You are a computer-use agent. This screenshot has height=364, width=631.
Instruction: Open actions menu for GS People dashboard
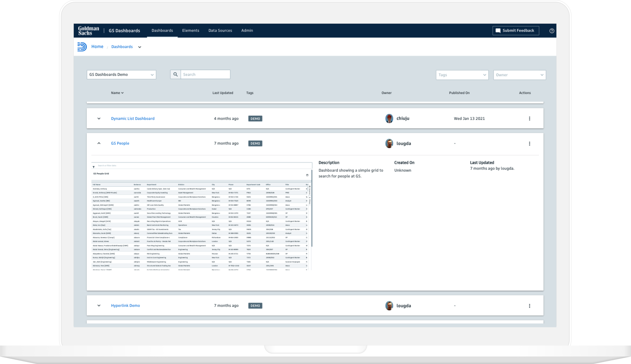[530, 143]
